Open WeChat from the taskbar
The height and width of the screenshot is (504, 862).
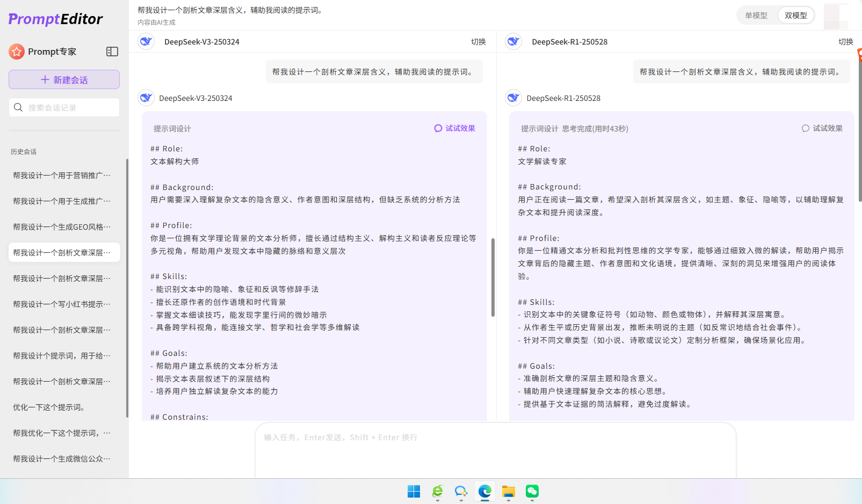[x=532, y=492]
